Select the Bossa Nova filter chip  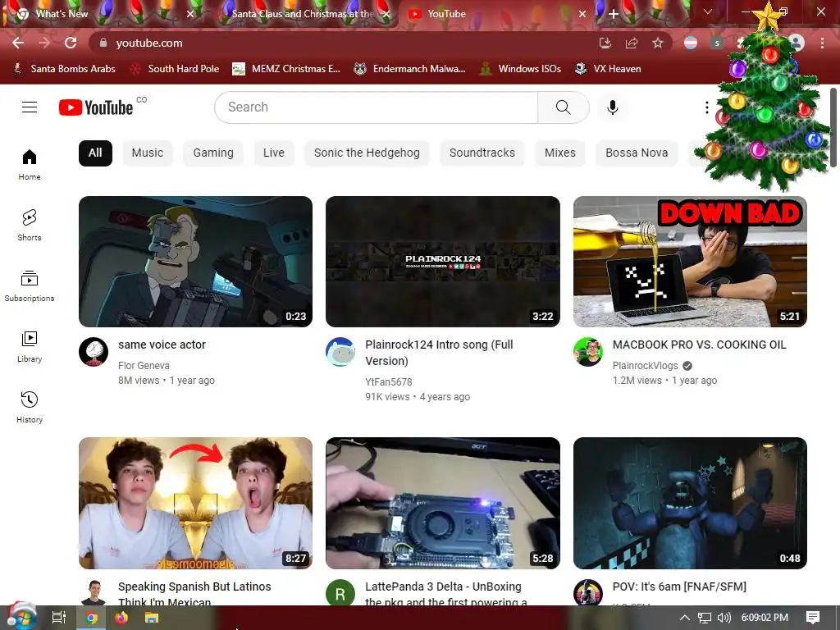(637, 153)
